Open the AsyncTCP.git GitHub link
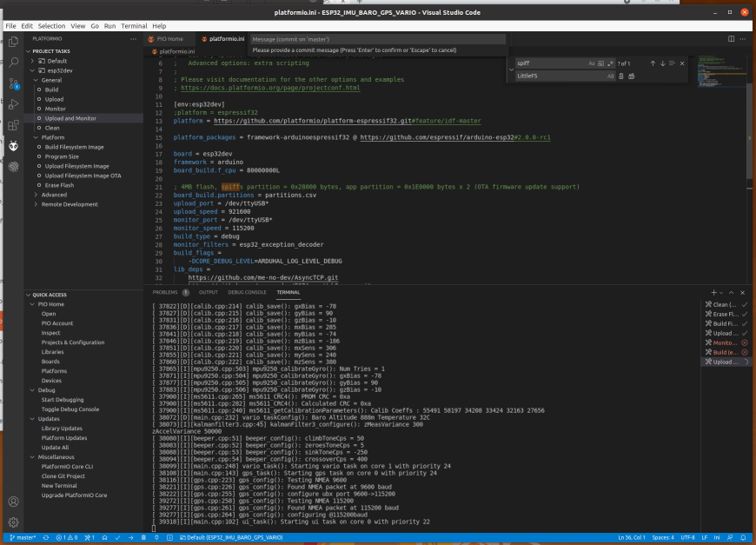The height and width of the screenshot is (545, 756). pyautogui.click(x=263, y=278)
